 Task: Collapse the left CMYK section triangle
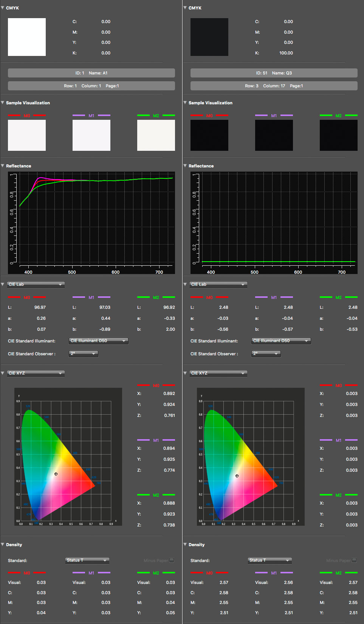(3, 8)
